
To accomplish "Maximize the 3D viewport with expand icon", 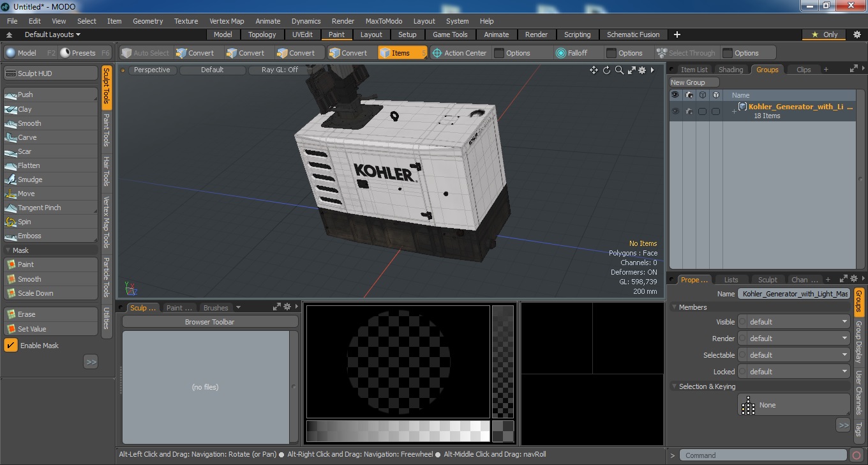I will click(631, 70).
